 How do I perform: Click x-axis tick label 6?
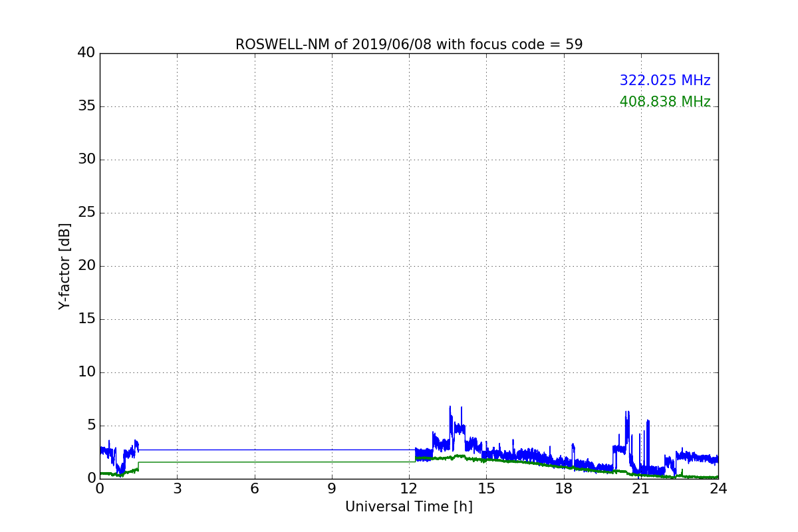click(255, 489)
